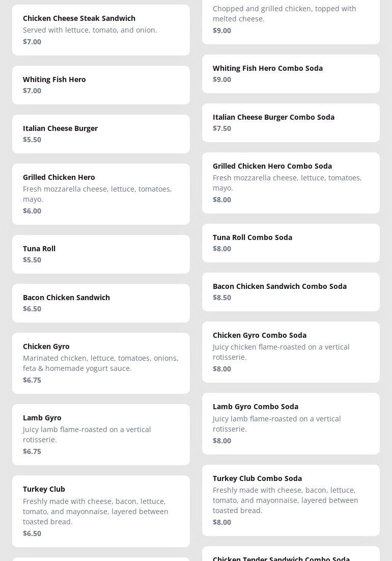Image resolution: width=392 pixels, height=561 pixels.
Task: Select the Lamb Gyro Combo Soda
Action: coord(291,423)
